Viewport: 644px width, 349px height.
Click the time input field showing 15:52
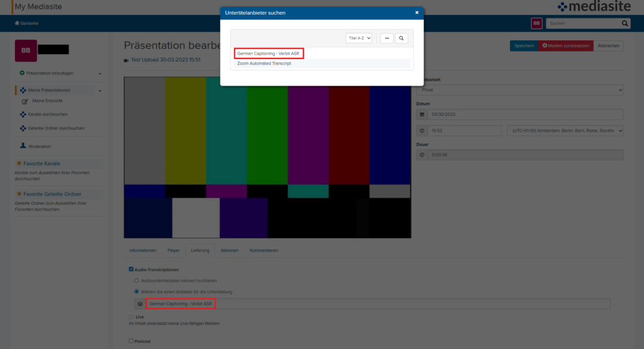coord(464,131)
